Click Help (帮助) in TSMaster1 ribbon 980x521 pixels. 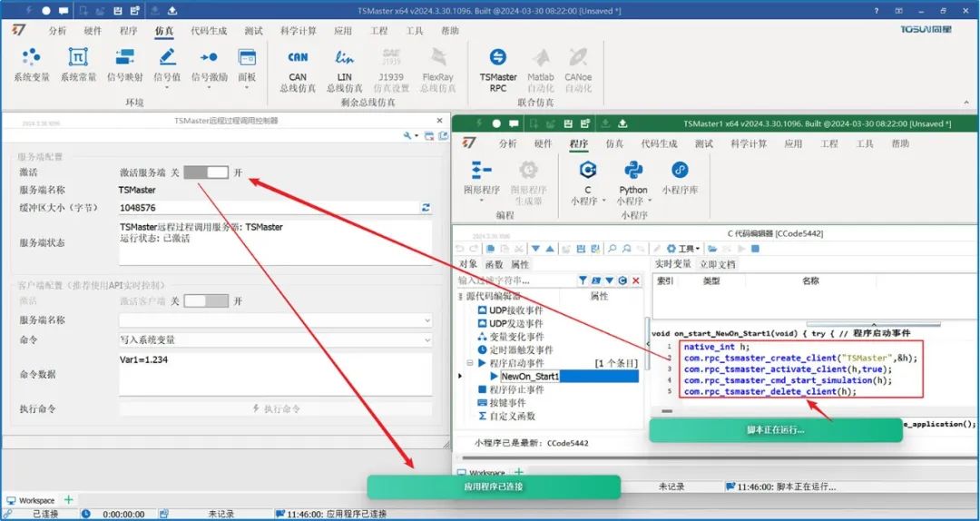click(900, 143)
